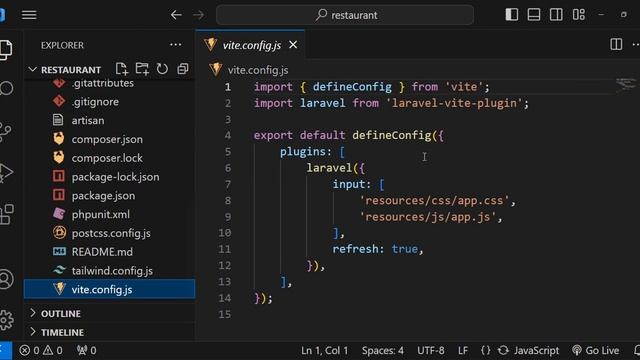Viewport: 640px width, 360px height.
Task: Change end of line sequence LF
Action: (x=463, y=351)
